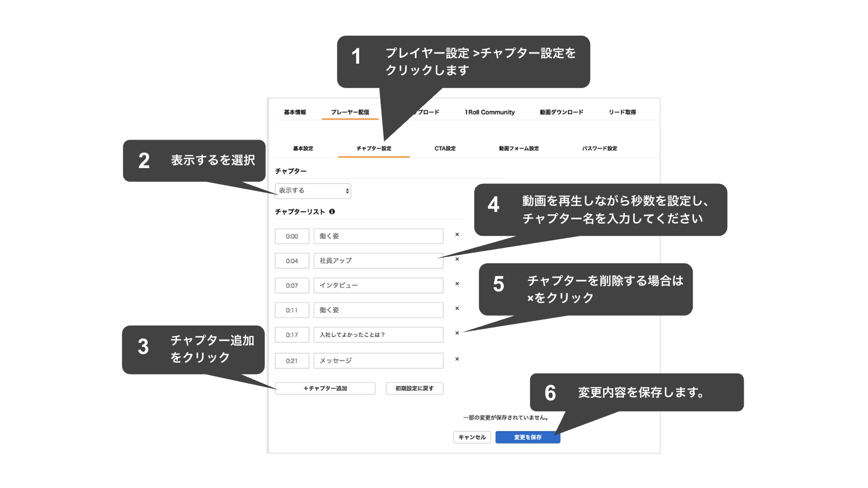
Task: Delete the インタビュー chapter using the ×
Action: click(x=457, y=284)
